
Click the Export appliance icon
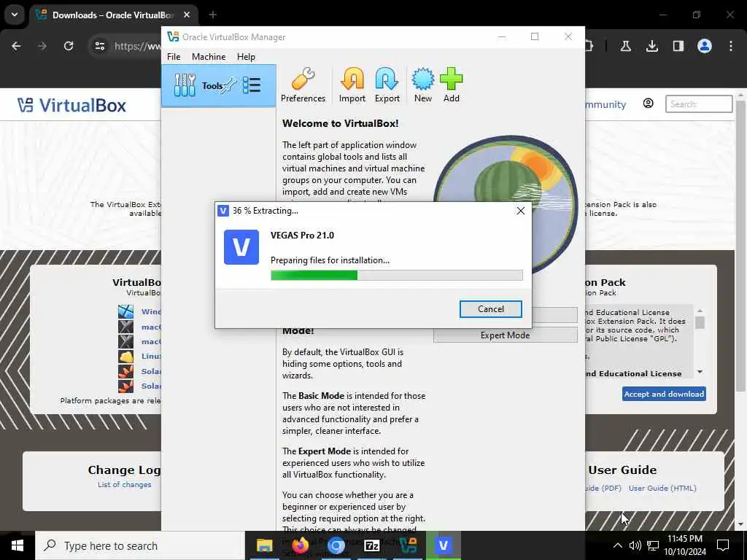387,85
